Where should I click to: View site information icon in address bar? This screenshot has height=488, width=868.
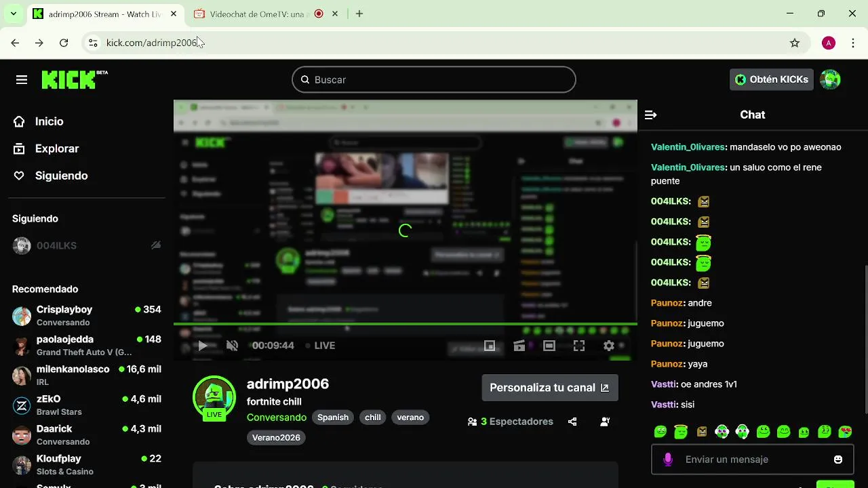pyautogui.click(x=93, y=43)
